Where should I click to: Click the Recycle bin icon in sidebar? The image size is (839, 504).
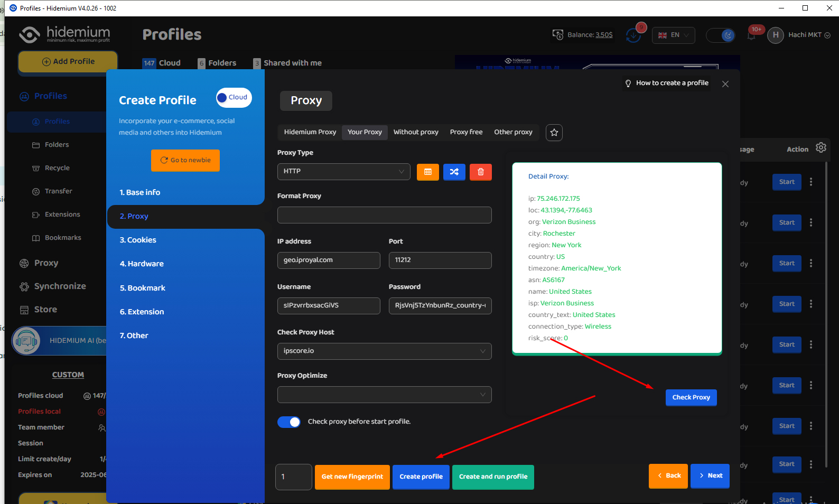(x=36, y=169)
